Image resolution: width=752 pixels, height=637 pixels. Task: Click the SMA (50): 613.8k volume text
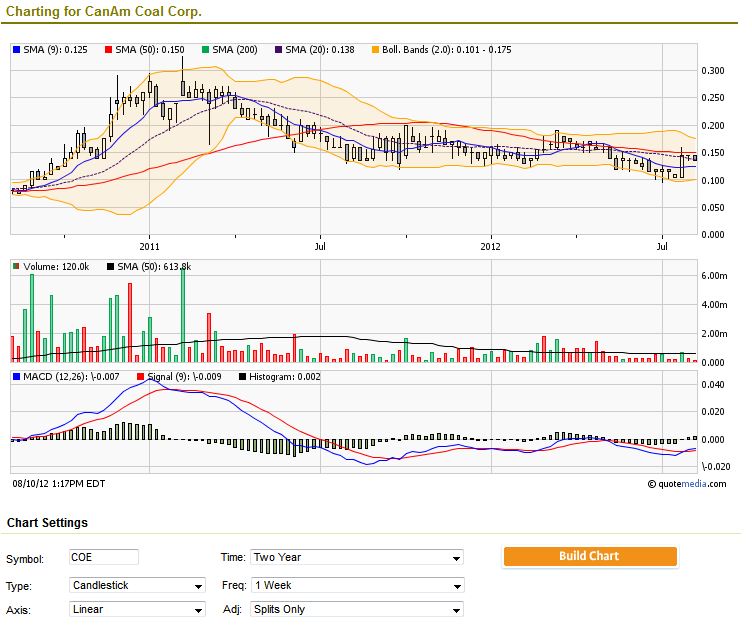[x=154, y=266]
